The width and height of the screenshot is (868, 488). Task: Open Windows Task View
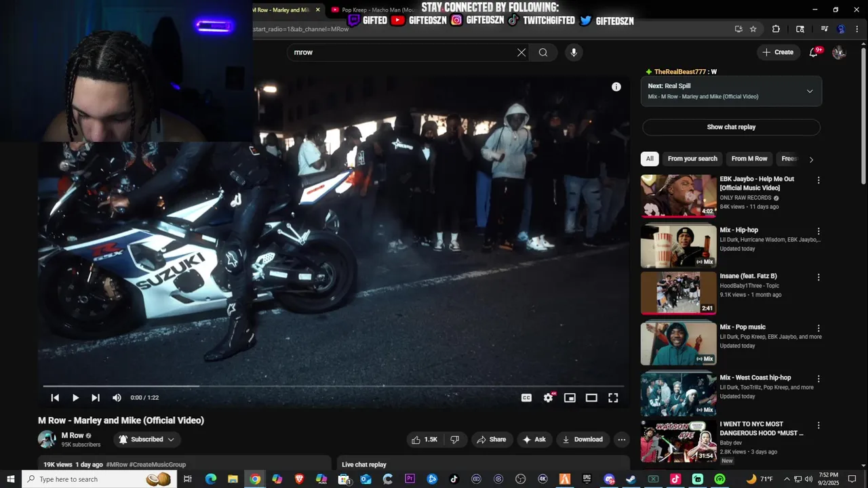pos(188,479)
